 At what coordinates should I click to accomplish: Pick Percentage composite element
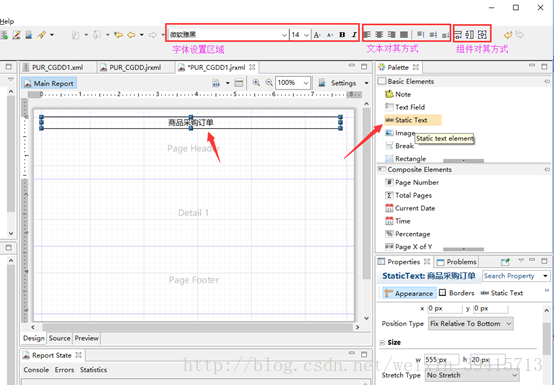tap(408, 234)
